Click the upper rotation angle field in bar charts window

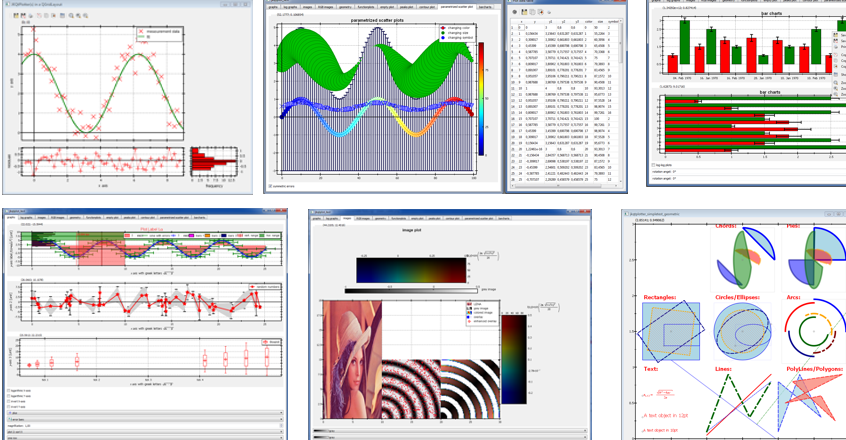(749, 171)
